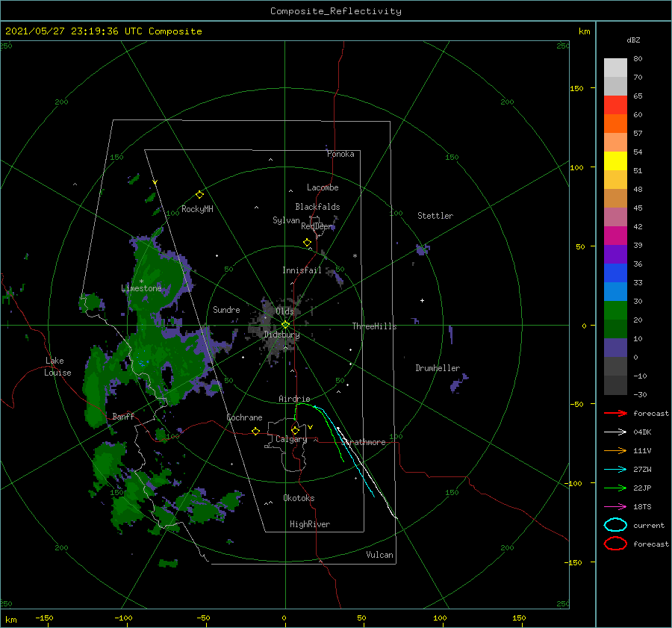Click the 51 dBZ yellow color swatch
The width and height of the screenshot is (672, 628).
(x=615, y=161)
